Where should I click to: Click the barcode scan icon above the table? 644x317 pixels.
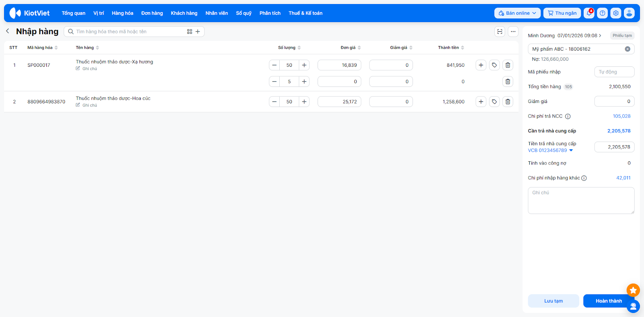point(500,31)
